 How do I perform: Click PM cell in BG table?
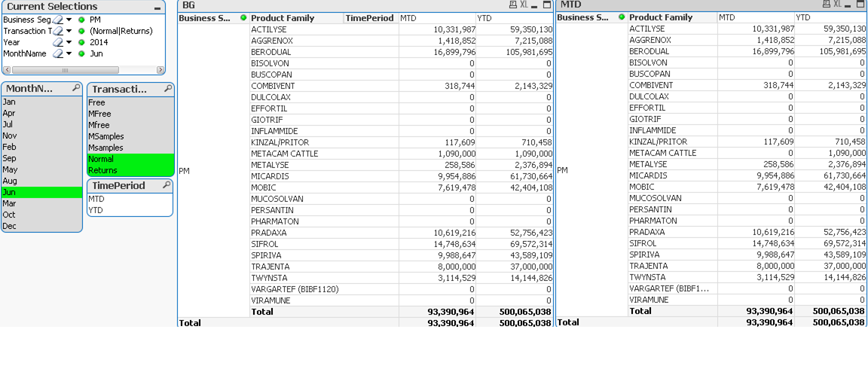[213, 171]
